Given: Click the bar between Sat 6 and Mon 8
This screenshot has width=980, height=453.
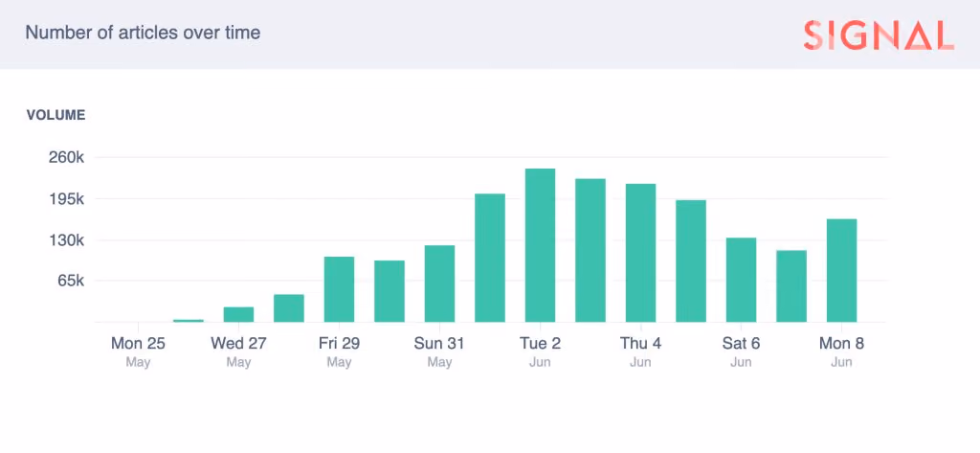Looking at the screenshot, I should [791, 286].
